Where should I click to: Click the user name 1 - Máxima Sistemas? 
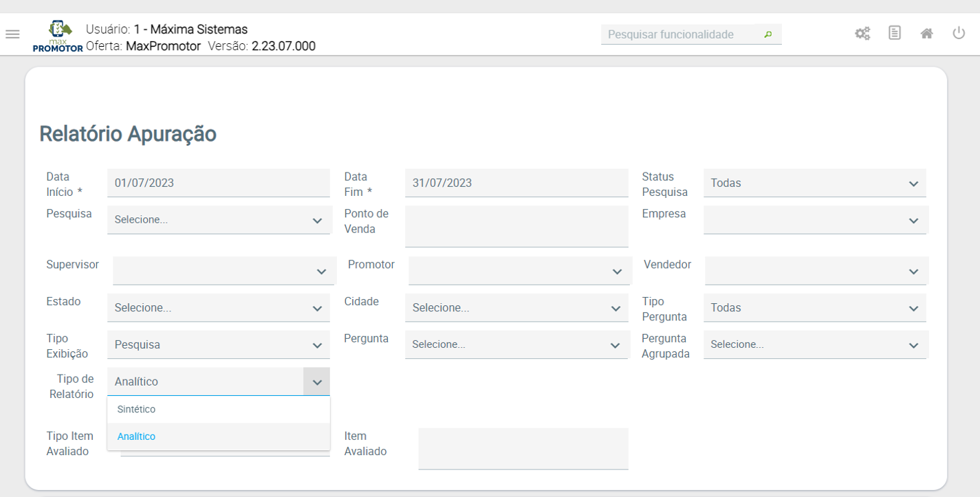point(190,30)
